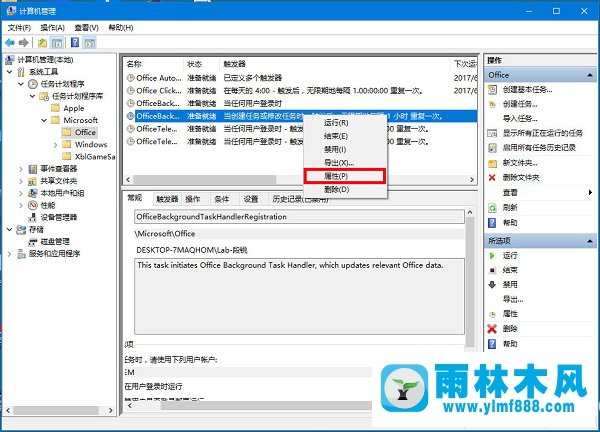
Task: Select 共享文件夹 icon in tree
Action: click(33, 181)
